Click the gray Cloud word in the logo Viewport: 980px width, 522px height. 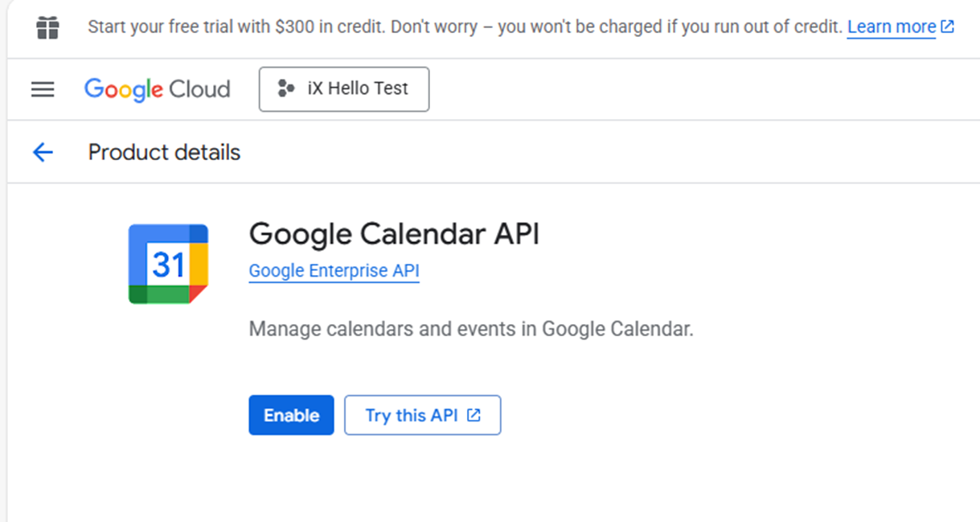coord(199,89)
